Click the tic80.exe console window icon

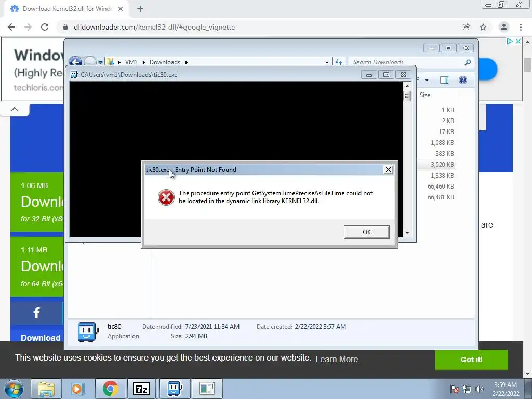pyautogui.click(x=74, y=75)
